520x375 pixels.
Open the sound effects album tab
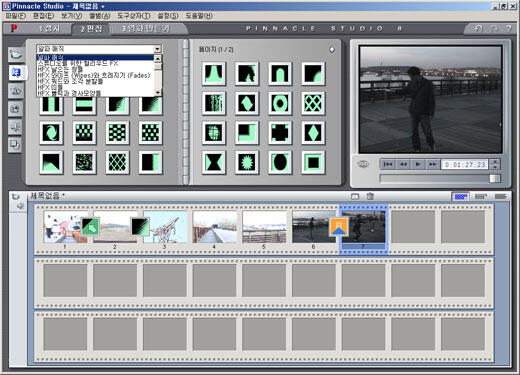[x=16, y=127]
